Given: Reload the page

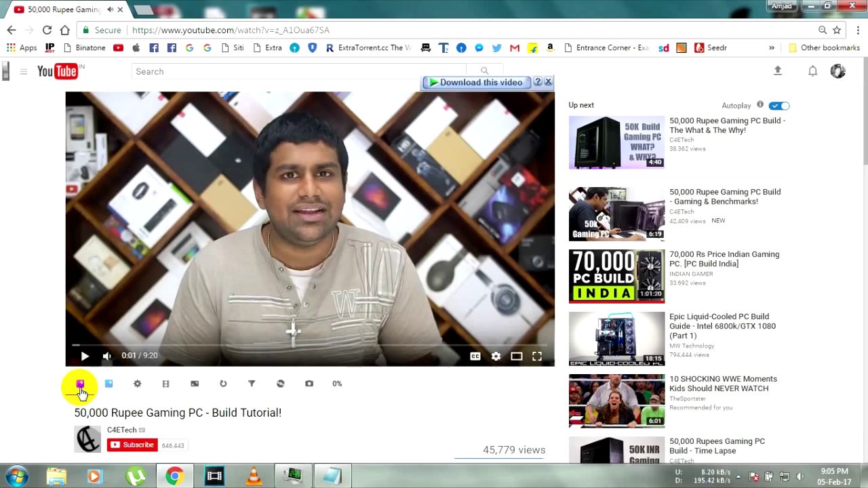Looking at the screenshot, I should pyautogui.click(x=47, y=30).
